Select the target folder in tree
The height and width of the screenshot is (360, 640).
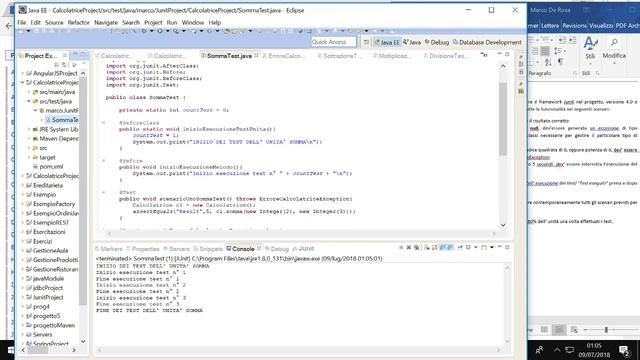coord(44,157)
